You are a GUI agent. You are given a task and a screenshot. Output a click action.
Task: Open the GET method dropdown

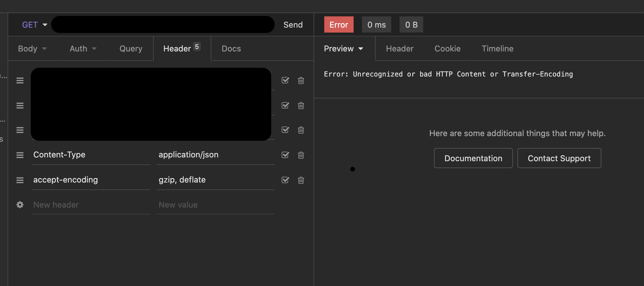tap(34, 24)
